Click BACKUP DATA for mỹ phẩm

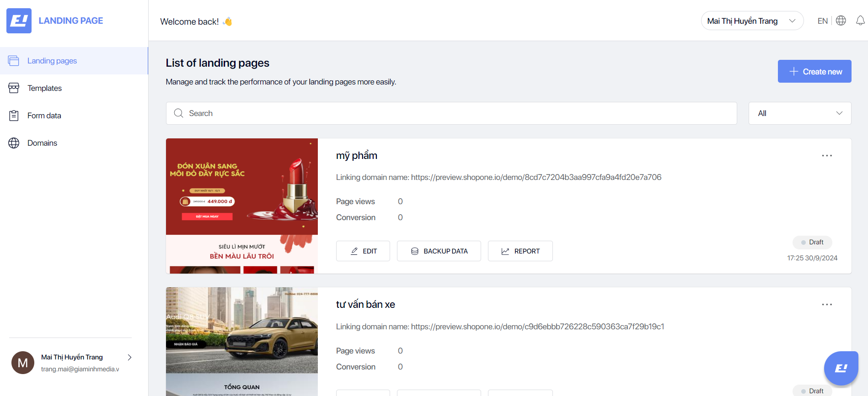(439, 251)
